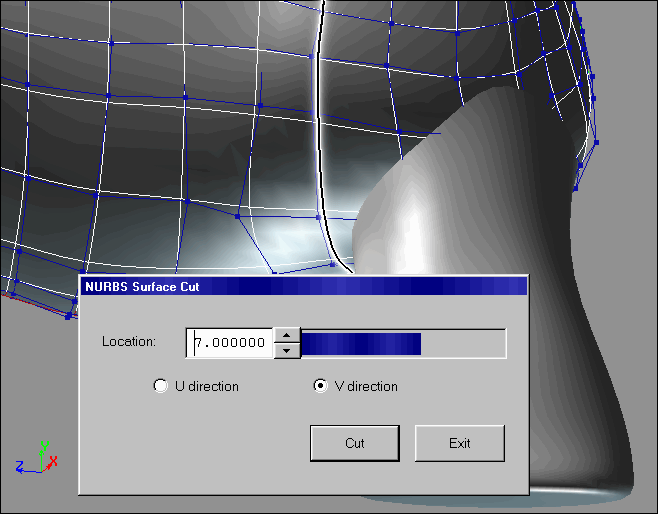The width and height of the screenshot is (658, 514).
Task: Click the green Y axis label
Action: 43,446
